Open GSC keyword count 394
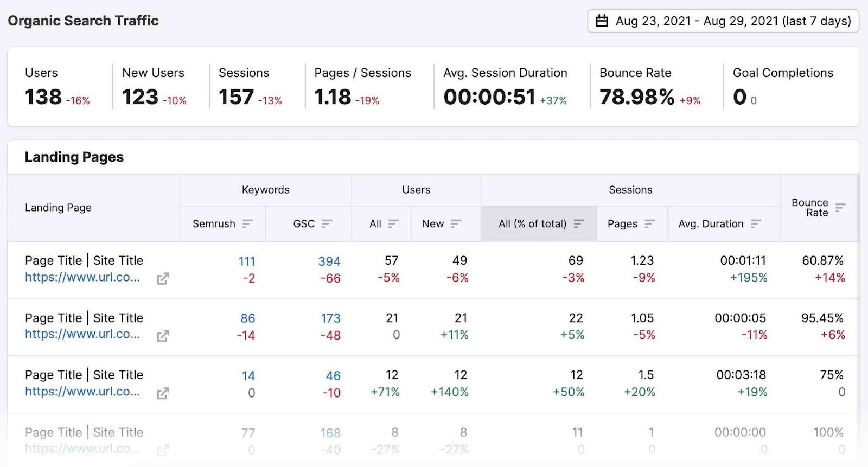This screenshot has width=868, height=467. (x=329, y=261)
